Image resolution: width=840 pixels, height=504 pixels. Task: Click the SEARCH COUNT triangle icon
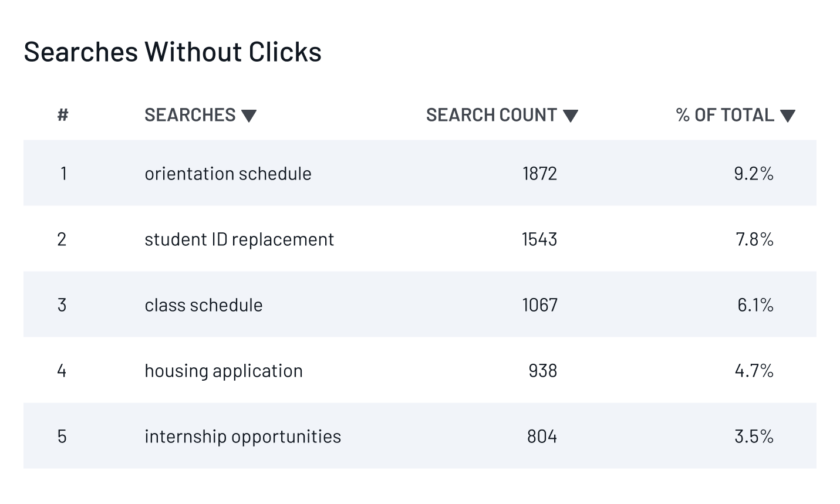pyautogui.click(x=571, y=116)
